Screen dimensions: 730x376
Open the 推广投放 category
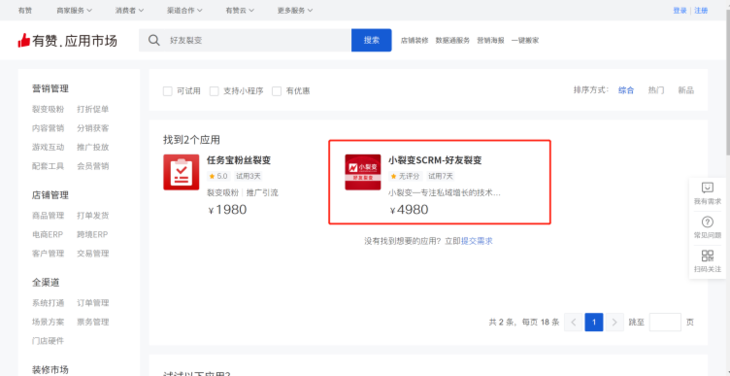(93, 147)
